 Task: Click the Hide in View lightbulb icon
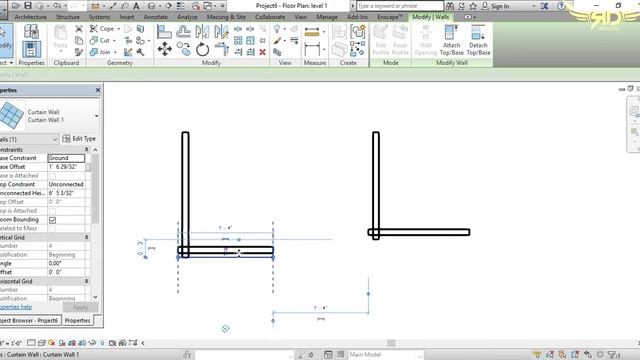[277, 29]
